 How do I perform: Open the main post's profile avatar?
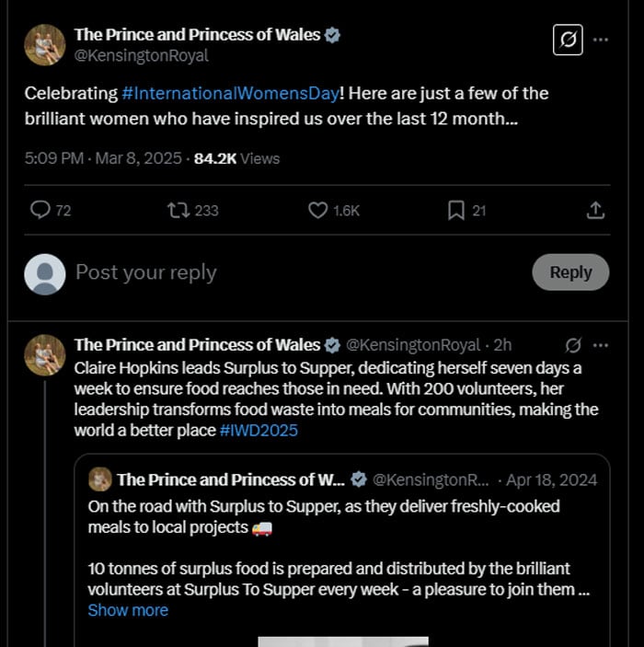coord(44,44)
